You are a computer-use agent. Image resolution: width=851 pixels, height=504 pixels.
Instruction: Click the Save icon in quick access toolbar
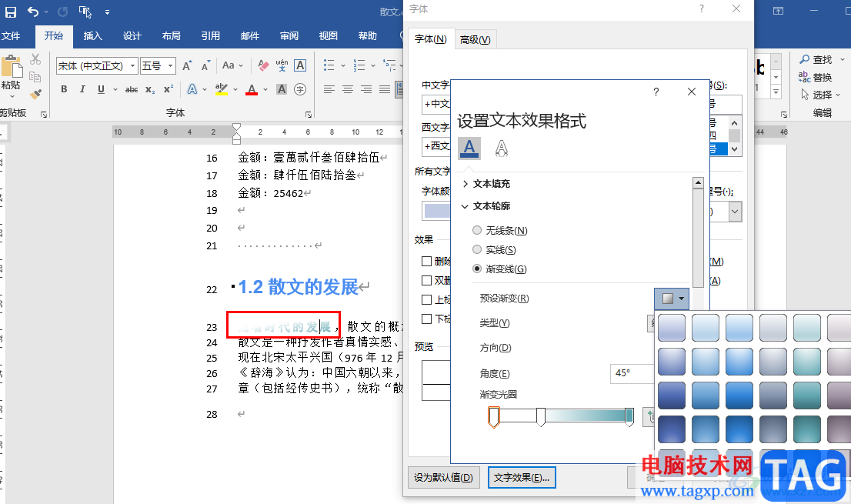(x=10, y=12)
